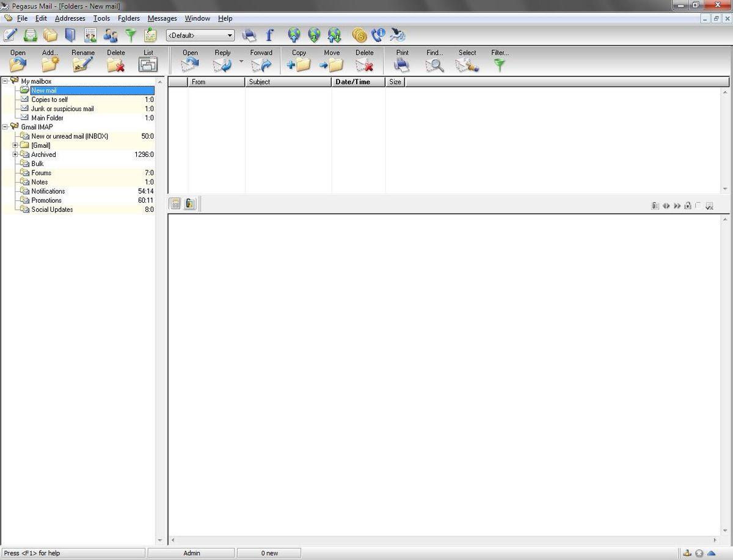Click the Filter funnel button in message toolbar

pos(500,60)
